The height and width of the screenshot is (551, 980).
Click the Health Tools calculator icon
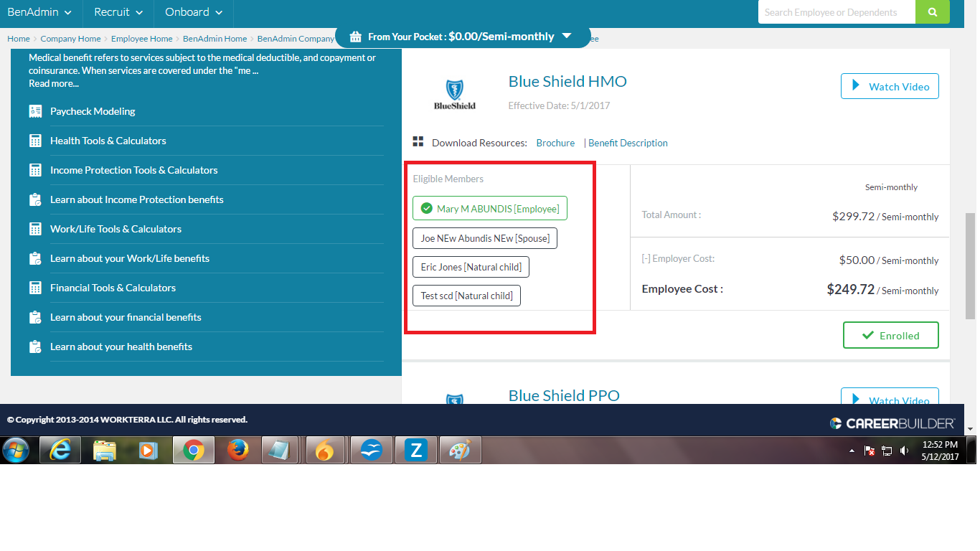tap(35, 141)
